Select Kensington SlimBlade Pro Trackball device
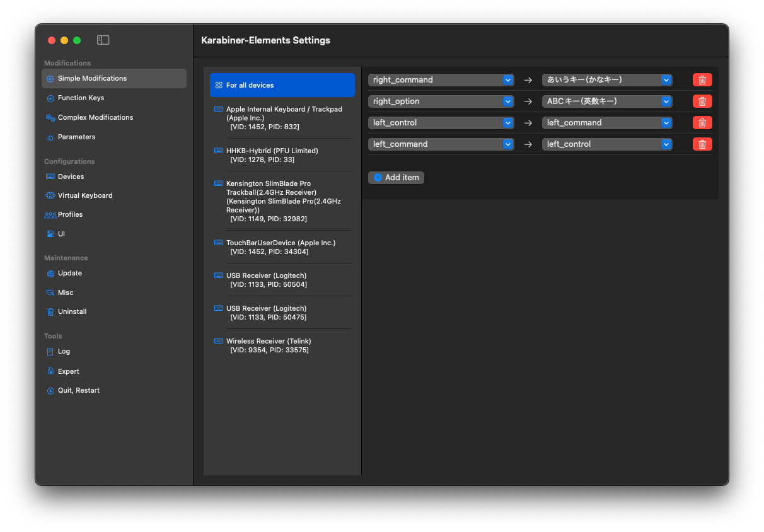The width and height of the screenshot is (764, 532). pyautogui.click(x=282, y=201)
